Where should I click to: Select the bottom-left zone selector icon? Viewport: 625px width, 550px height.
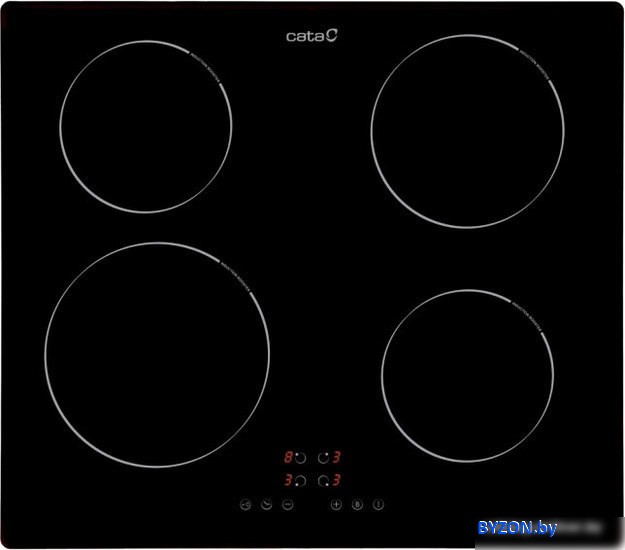[x=300, y=481]
